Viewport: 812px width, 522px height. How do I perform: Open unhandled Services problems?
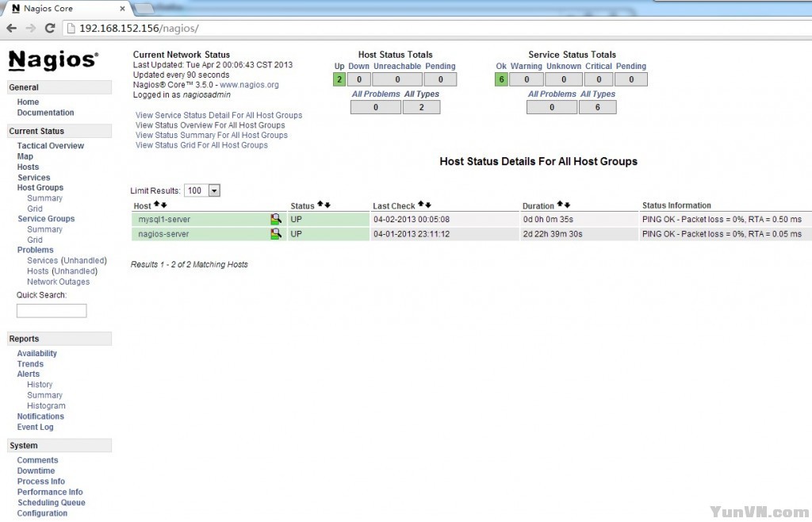coord(67,260)
